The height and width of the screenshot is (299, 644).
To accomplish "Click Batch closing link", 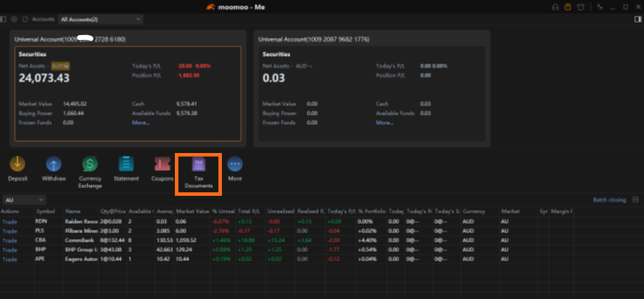I will click(610, 200).
